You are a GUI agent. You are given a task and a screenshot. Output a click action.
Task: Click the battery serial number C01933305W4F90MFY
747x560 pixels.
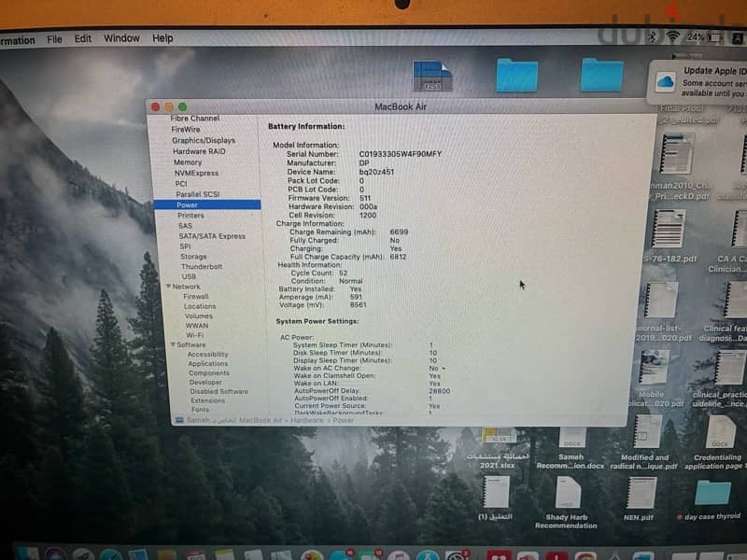coord(401,154)
